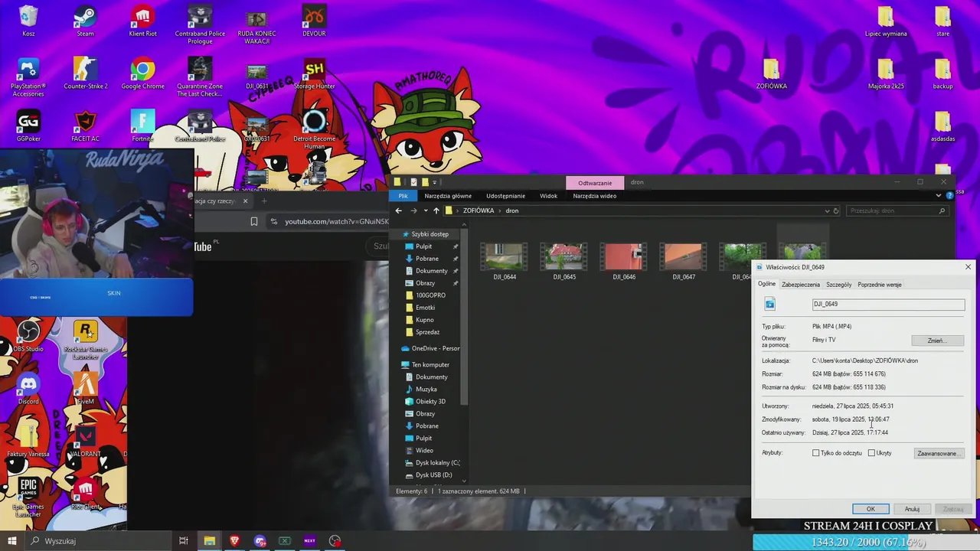Image resolution: width=980 pixels, height=551 pixels.
Task: Open the asdasdas desktop folder
Action: click(942, 126)
